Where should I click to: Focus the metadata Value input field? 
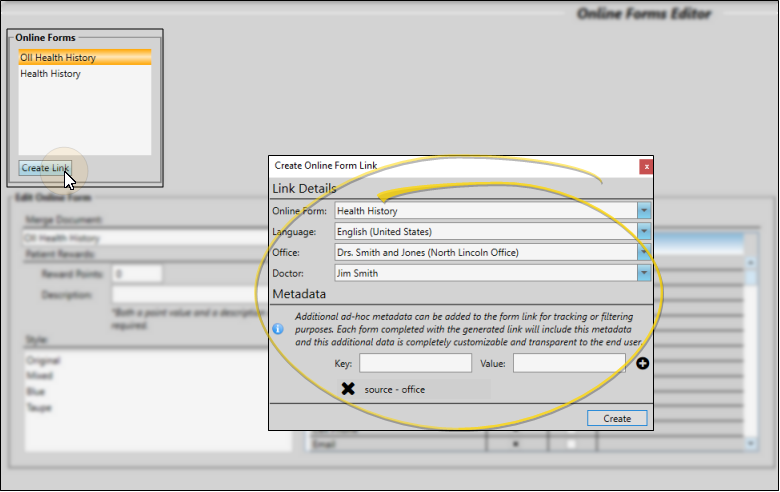(569, 363)
